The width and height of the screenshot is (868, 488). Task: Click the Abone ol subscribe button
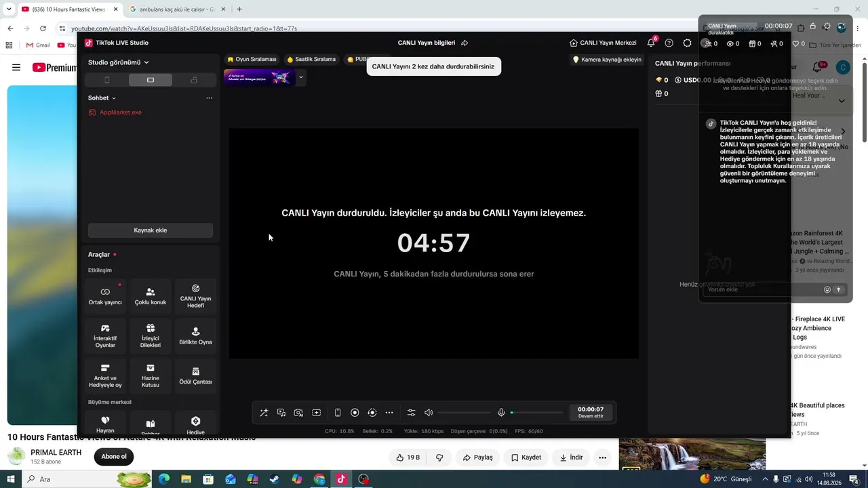click(114, 457)
